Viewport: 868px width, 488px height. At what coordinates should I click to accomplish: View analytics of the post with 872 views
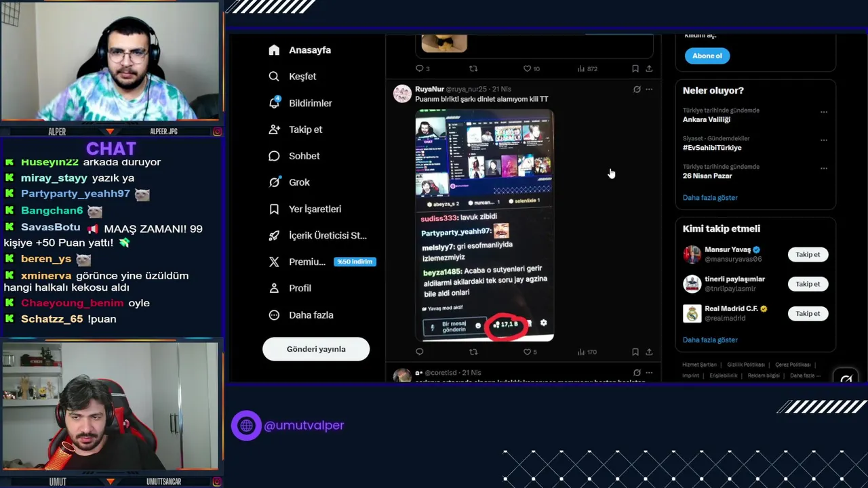587,68
